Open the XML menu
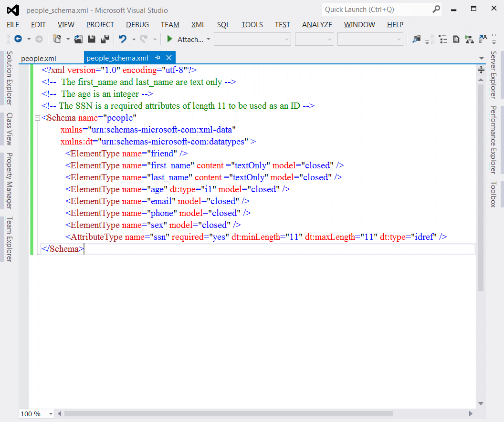Image resolution: width=504 pixels, height=422 pixels. coord(198,25)
